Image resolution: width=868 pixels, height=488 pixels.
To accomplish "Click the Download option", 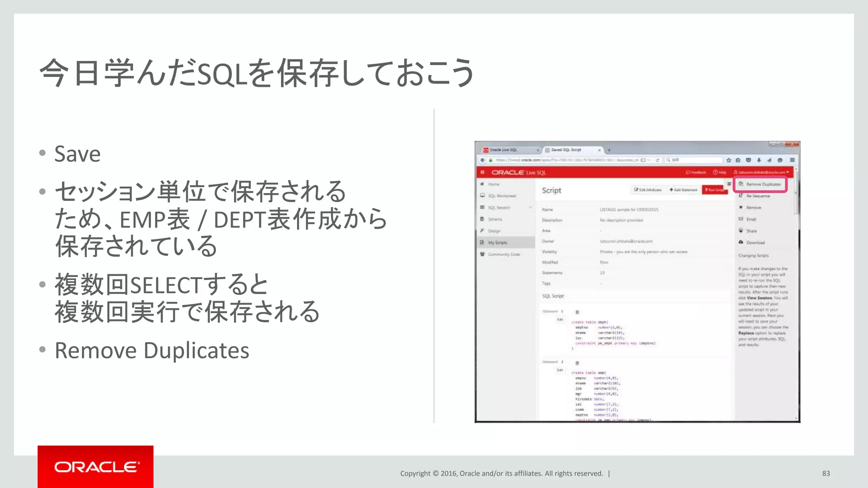I will [756, 243].
